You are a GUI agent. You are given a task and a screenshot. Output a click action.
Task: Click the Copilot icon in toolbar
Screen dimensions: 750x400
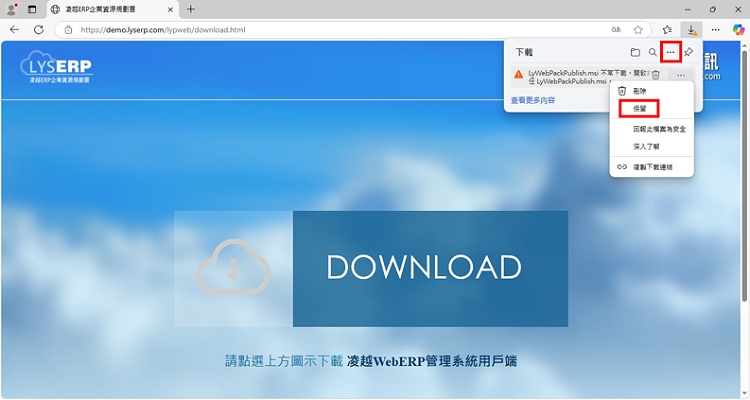click(739, 29)
